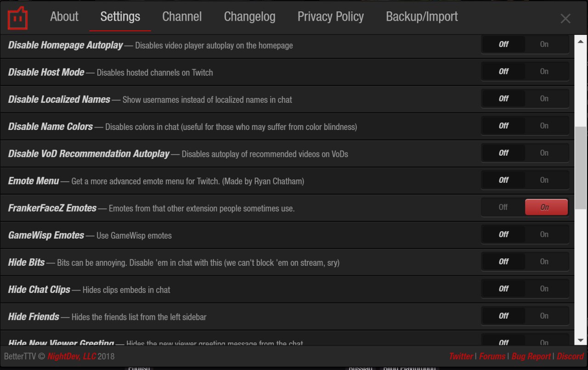Click the Emote Menu setting title
The width and height of the screenshot is (588, 370).
point(34,180)
